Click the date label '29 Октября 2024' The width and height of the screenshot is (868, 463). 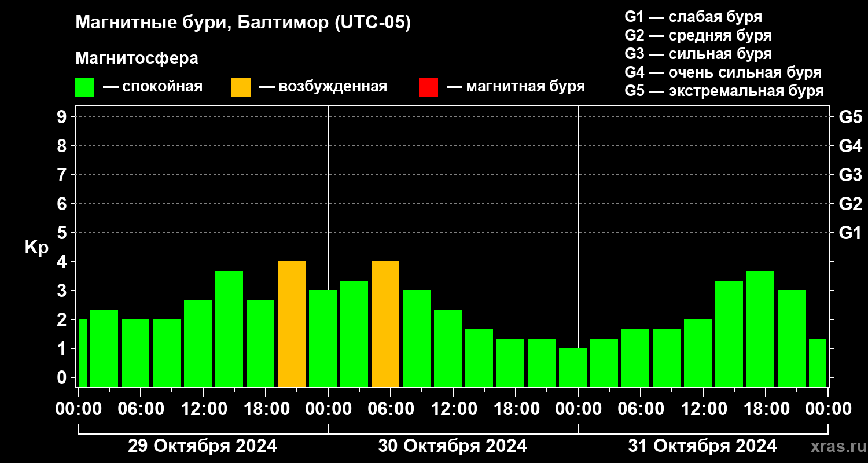pos(203,446)
